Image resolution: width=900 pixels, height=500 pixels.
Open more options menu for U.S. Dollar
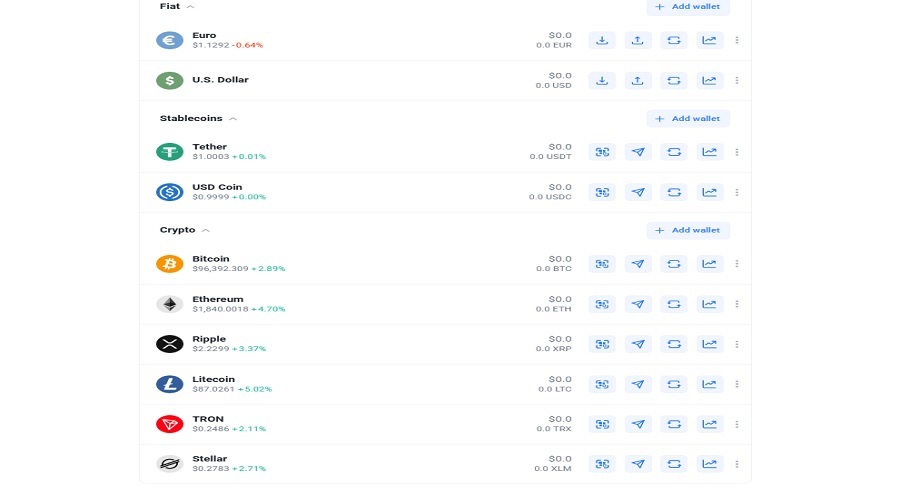pos(736,80)
